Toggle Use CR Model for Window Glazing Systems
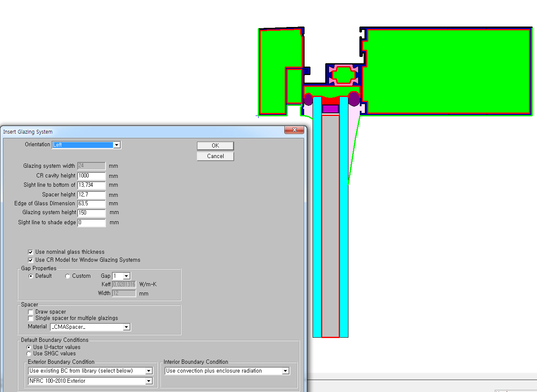This screenshot has height=392, width=537. coord(30,260)
